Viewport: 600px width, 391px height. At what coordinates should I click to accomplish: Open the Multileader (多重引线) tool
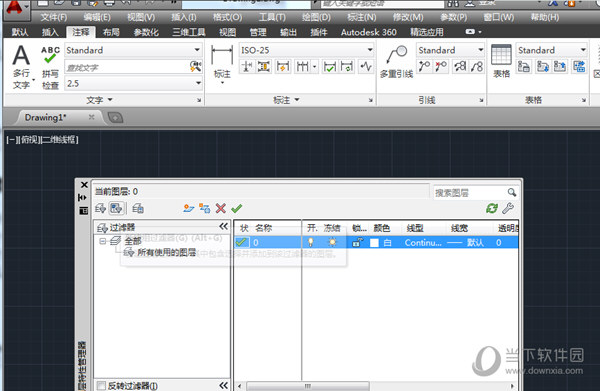pos(396,62)
